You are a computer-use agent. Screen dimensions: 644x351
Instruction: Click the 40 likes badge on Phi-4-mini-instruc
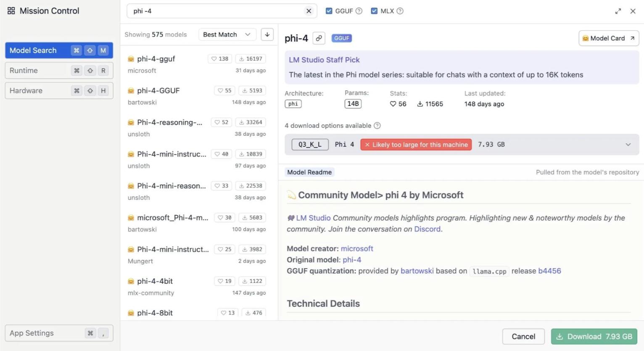(x=222, y=154)
